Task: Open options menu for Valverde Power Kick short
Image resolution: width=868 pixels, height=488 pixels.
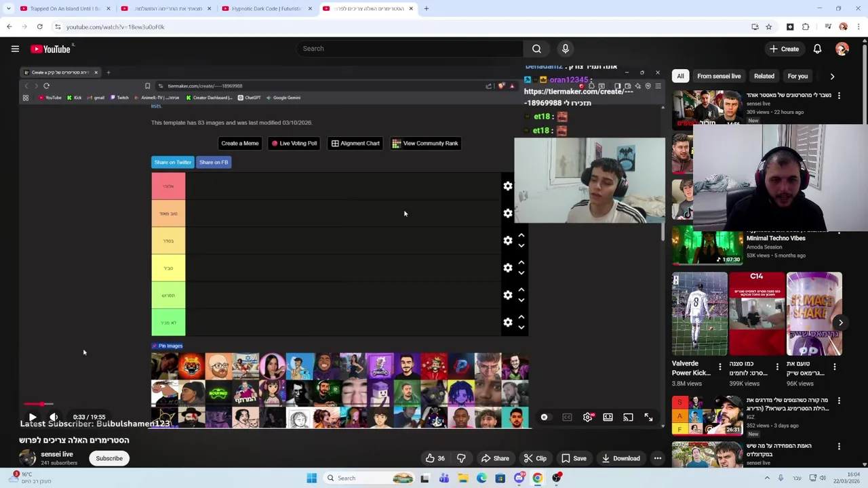Action: pyautogui.click(x=720, y=367)
